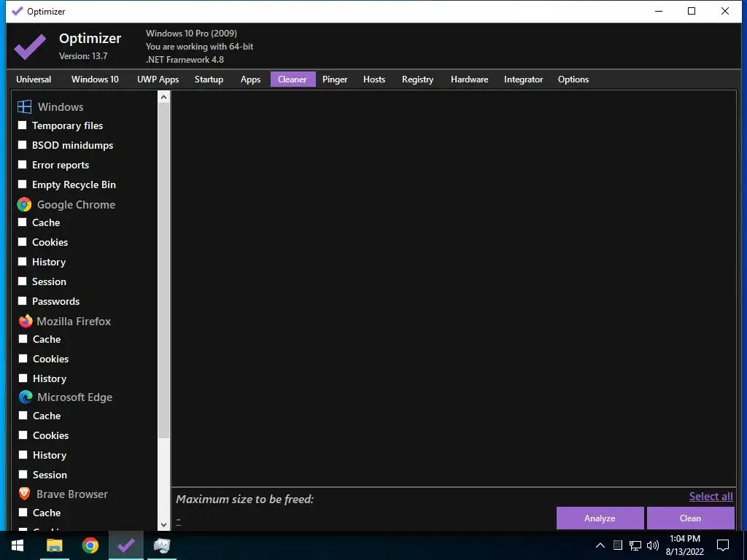Go to the Registry tab
The height and width of the screenshot is (560, 747).
pos(417,79)
